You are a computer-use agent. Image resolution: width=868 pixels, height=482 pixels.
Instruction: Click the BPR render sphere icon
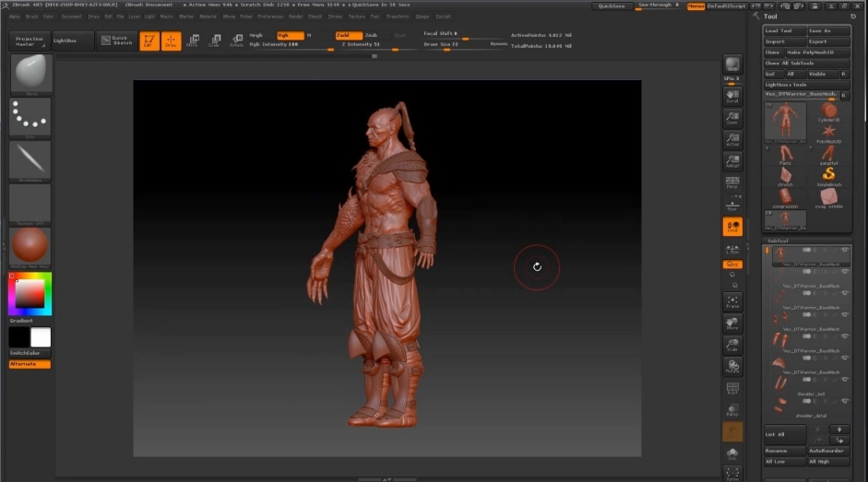pyautogui.click(x=732, y=65)
